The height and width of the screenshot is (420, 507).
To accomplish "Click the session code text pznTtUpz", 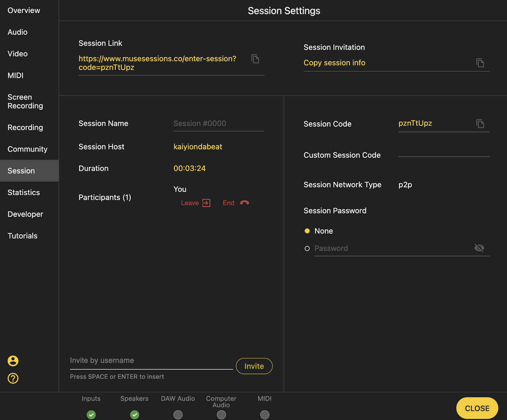I will click(415, 123).
